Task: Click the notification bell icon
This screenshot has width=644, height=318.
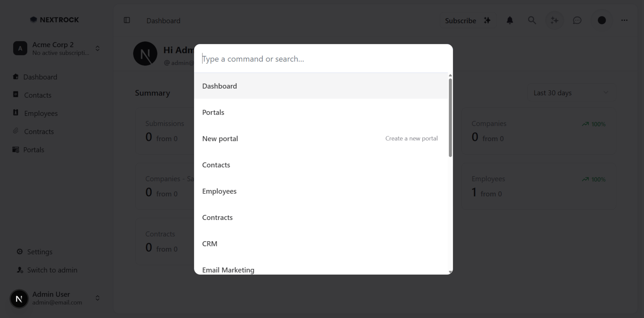Action: 510,20
